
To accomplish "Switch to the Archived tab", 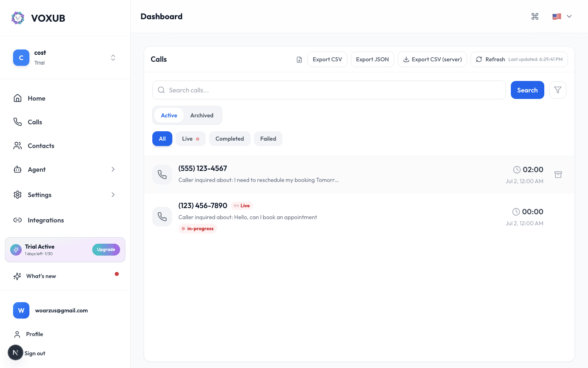I will point(202,115).
